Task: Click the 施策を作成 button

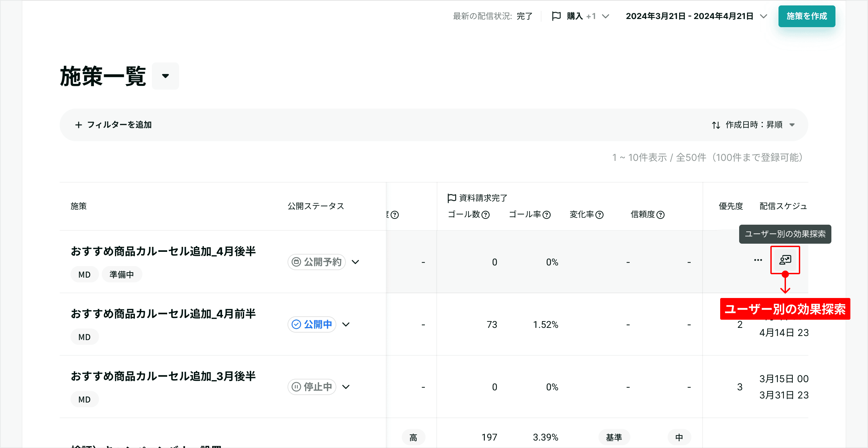Action: click(x=807, y=16)
